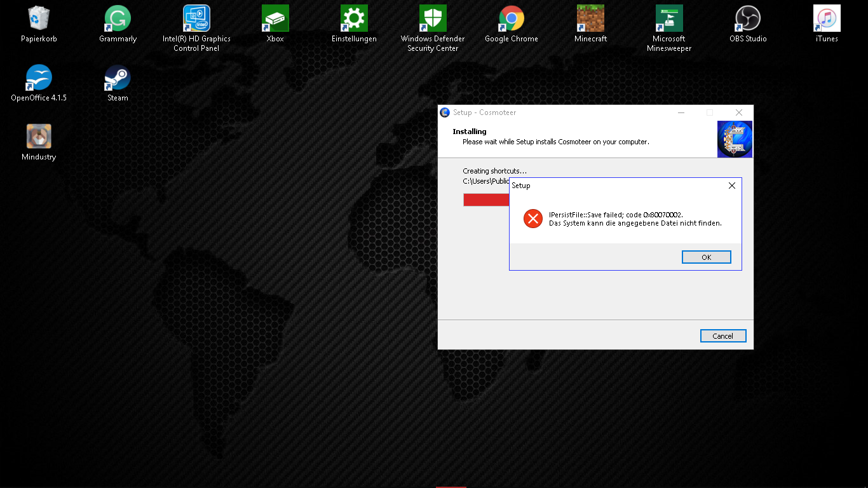Select the Einstellungen settings icon

tap(354, 19)
